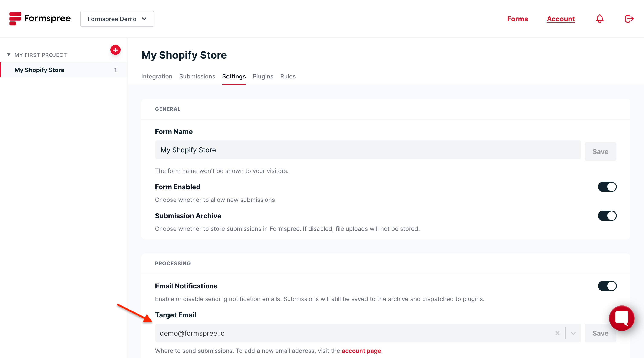Log out using the sign-out icon
The width and height of the screenshot is (644, 358).
pos(629,19)
